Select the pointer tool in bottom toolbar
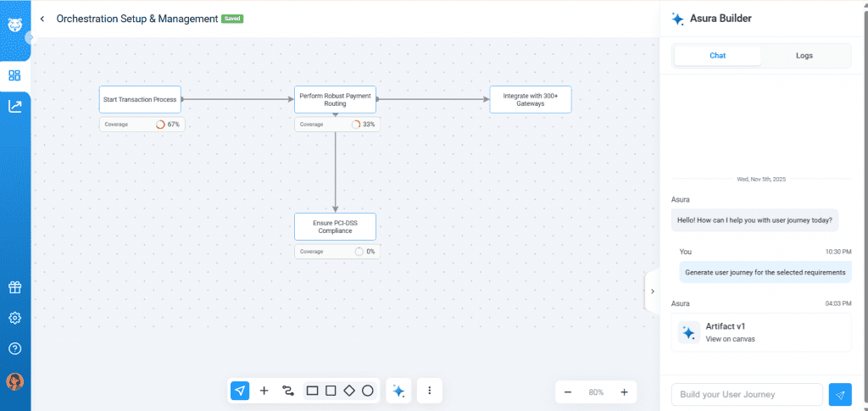The width and height of the screenshot is (868, 411). pyautogui.click(x=240, y=391)
